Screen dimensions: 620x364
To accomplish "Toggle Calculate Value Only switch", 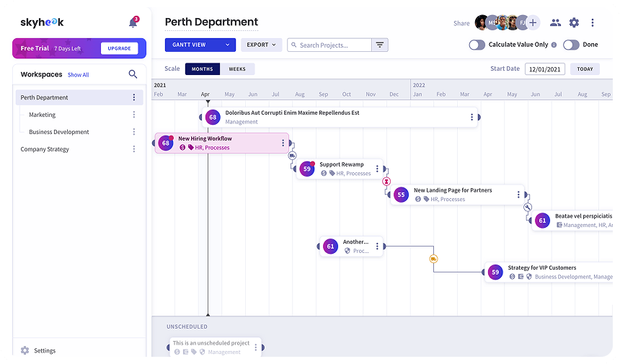I will (477, 45).
